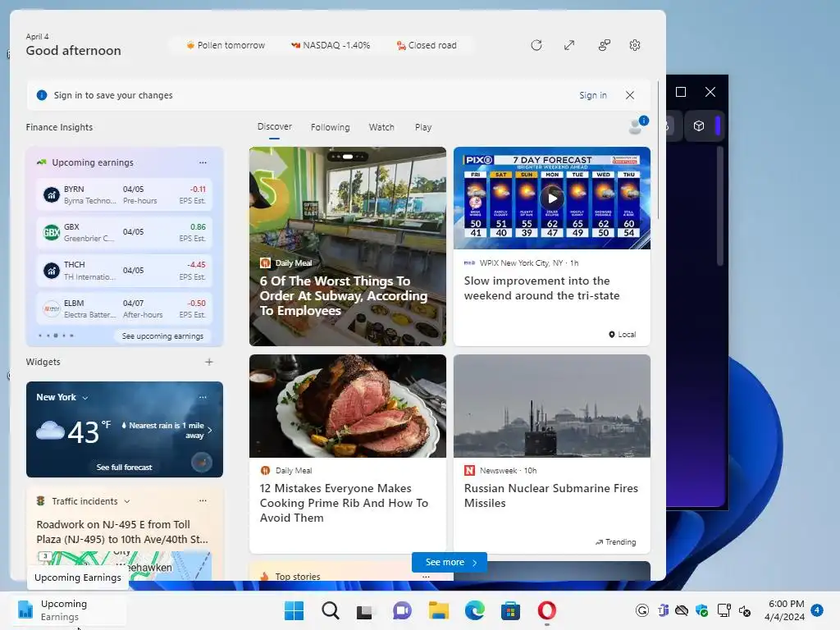Click the See more button
This screenshot has width=840, height=630.
click(x=450, y=562)
